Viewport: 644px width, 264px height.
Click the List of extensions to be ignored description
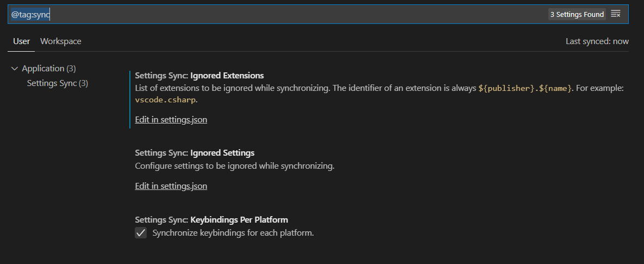379,94
